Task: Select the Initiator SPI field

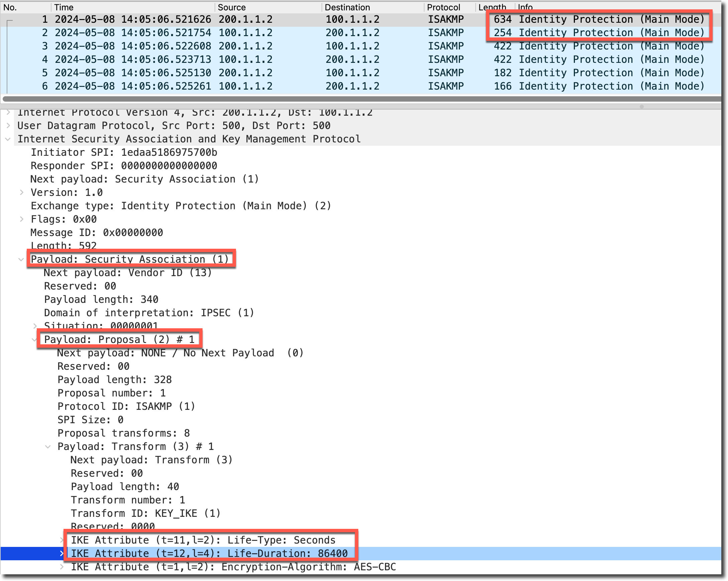Action: pos(124,152)
